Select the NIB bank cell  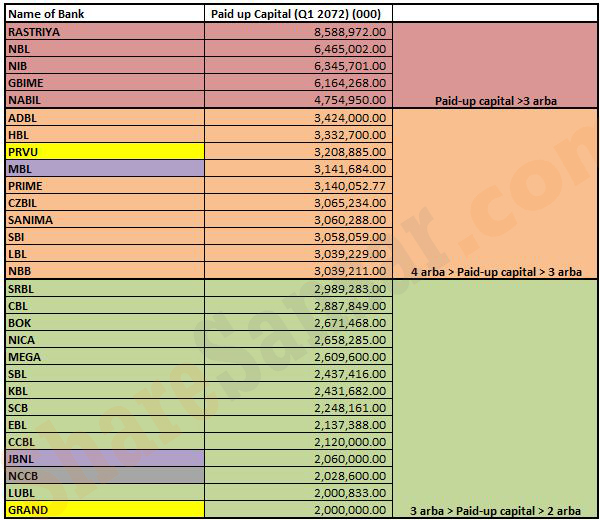105,66
